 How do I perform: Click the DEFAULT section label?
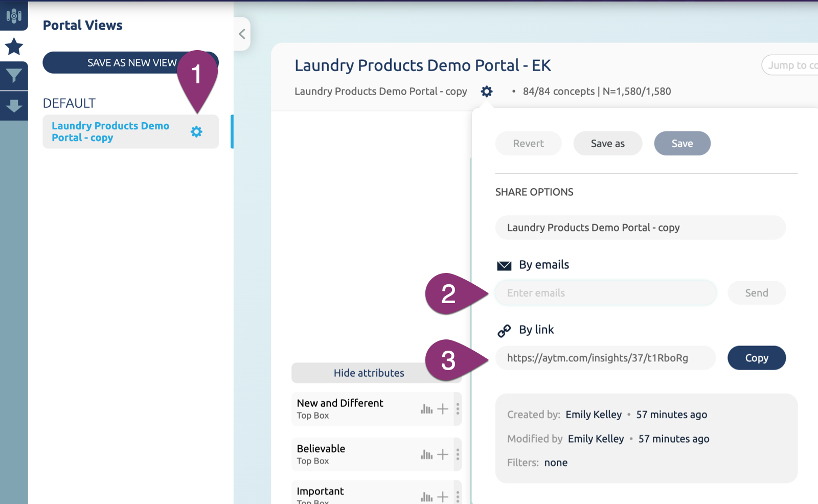tap(69, 103)
